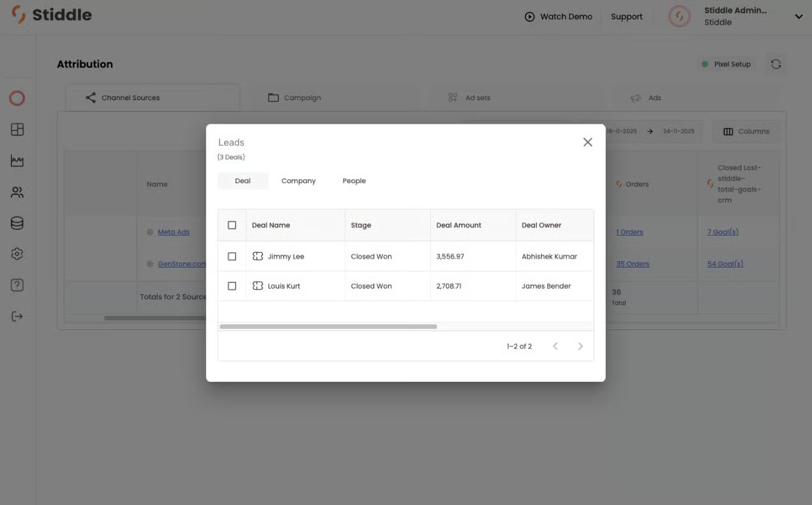Screen dimensions: 812x505
Task: Open the GenStone.com source link
Action: pyautogui.click(x=182, y=264)
